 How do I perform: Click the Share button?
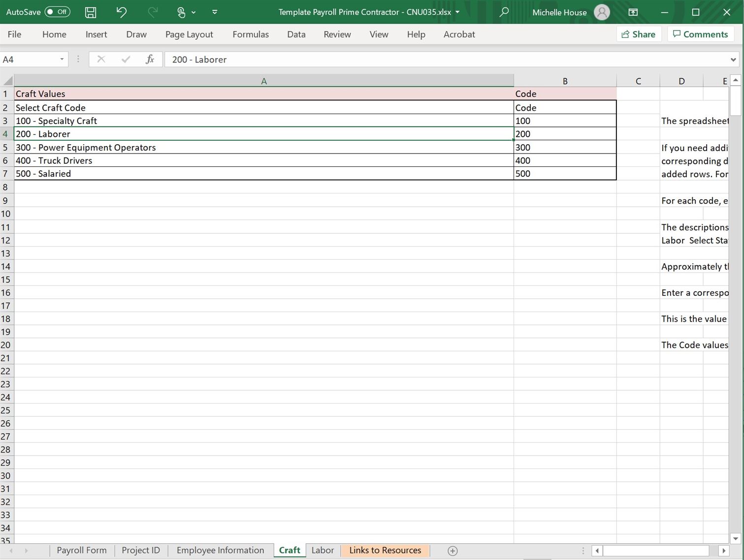pyautogui.click(x=639, y=34)
